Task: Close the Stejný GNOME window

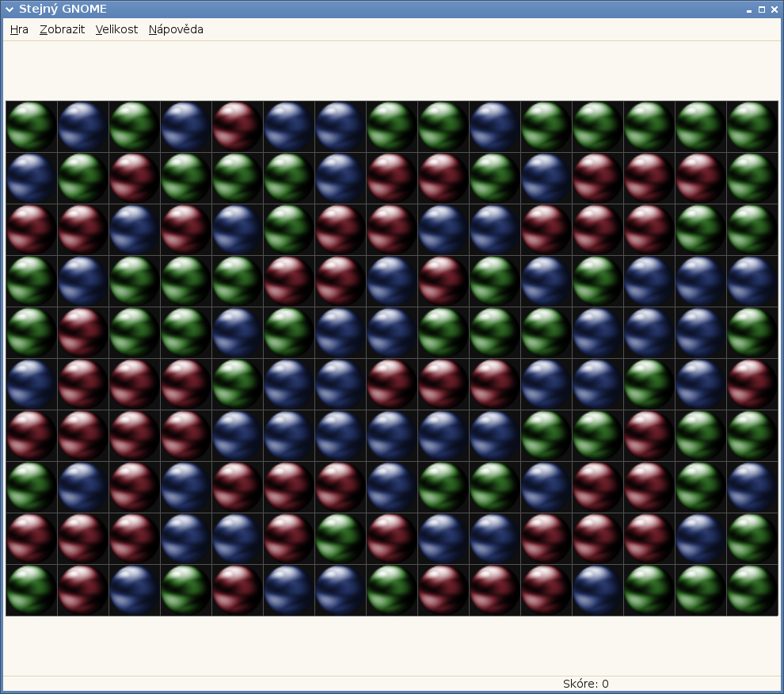Action: [x=774, y=10]
